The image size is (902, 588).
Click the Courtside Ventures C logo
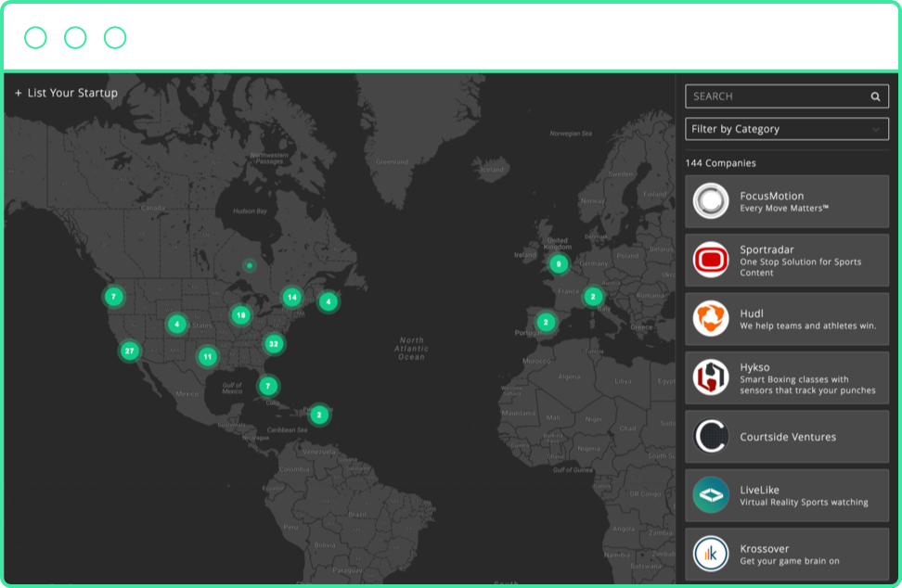click(x=711, y=436)
